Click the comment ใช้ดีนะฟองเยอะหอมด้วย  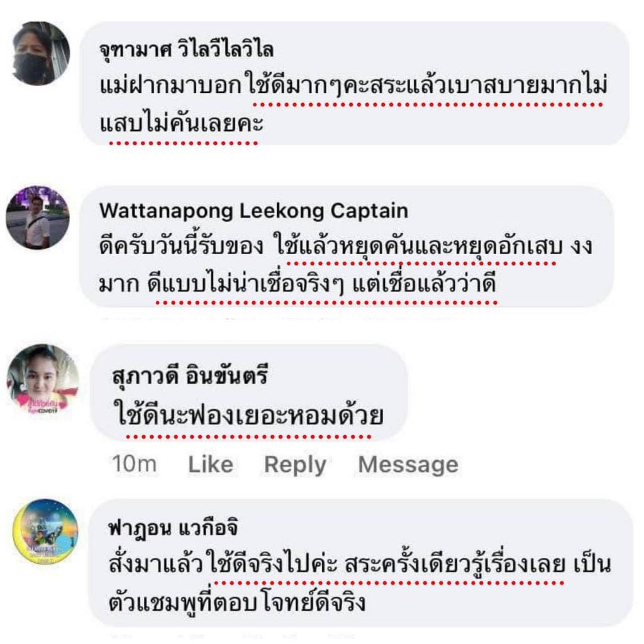point(248,415)
